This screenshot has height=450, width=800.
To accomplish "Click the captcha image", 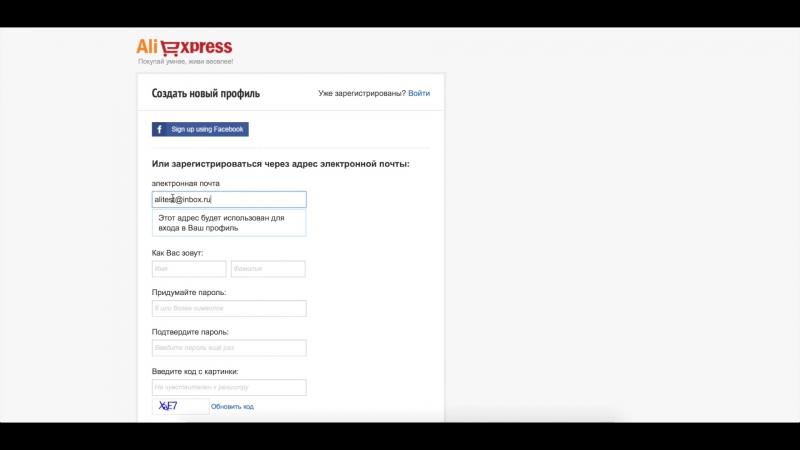I will click(x=181, y=406).
